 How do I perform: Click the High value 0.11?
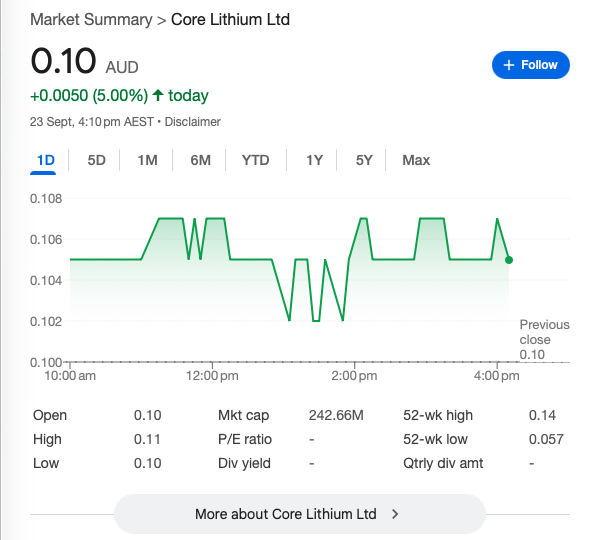[x=147, y=439]
